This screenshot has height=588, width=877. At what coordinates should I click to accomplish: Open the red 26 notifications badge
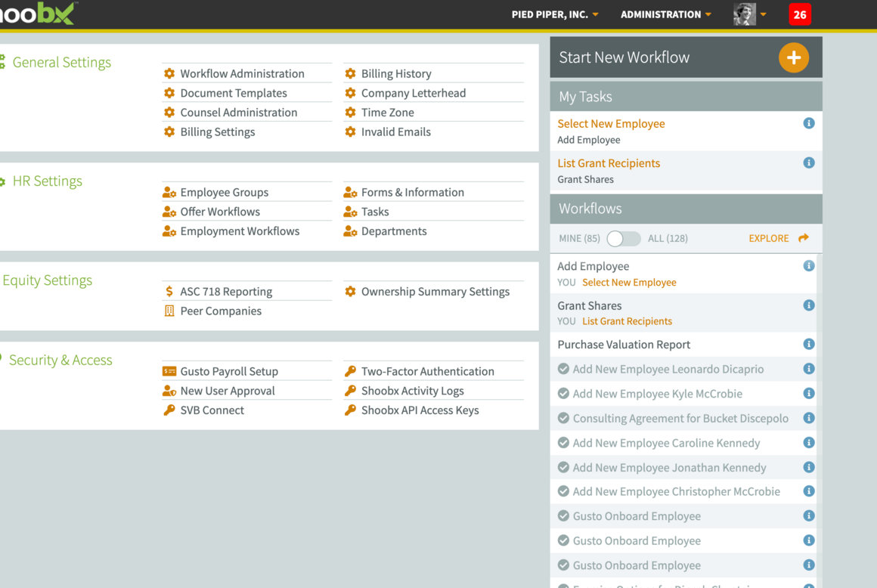click(800, 14)
